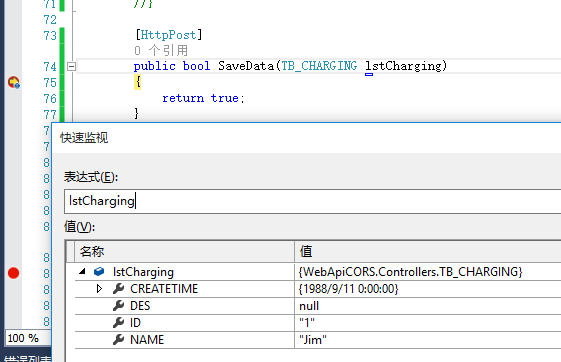Click the 值 column header
Screen dimensions: 561x362
pos(428,251)
